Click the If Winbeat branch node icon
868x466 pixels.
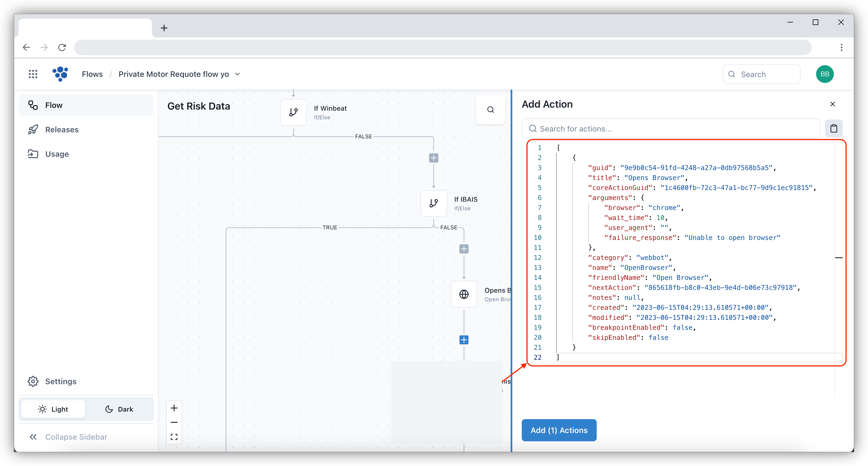pos(293,112)
